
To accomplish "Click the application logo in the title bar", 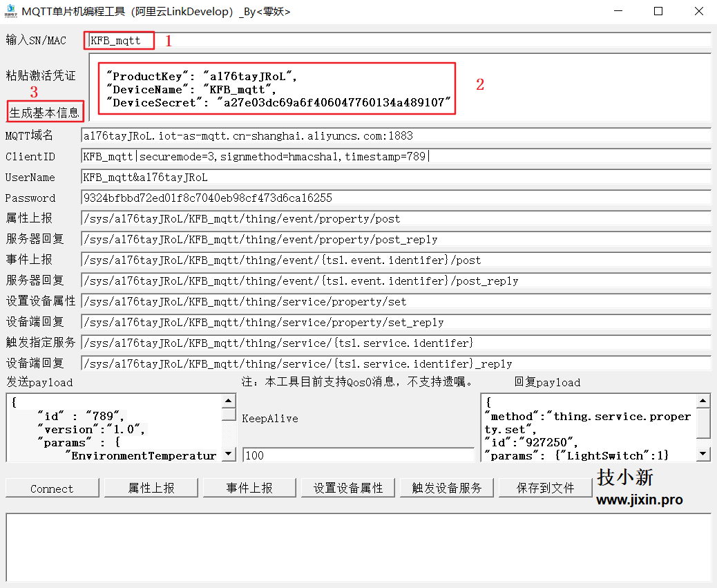I will [10, 12].
